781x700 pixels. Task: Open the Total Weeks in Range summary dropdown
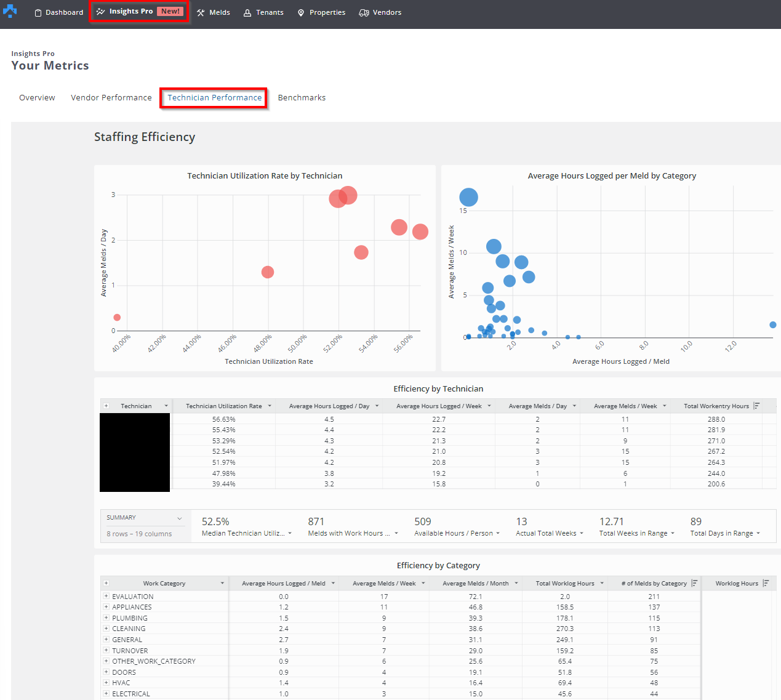click(673, 534)
